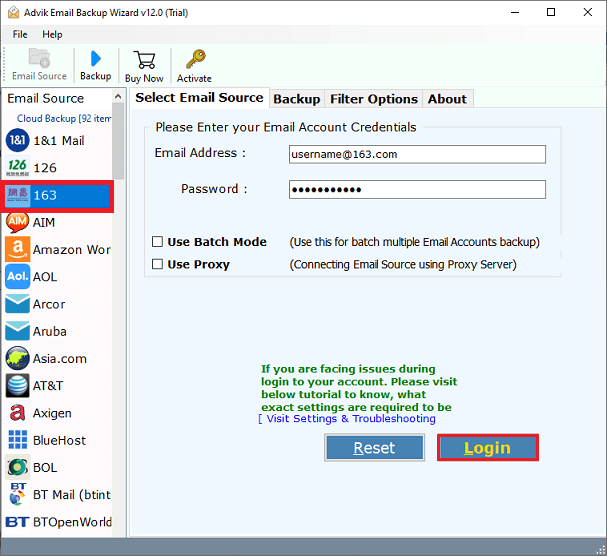Open Visit Settings & Troubleshooting link
Image resolution: width=607 pixels, height=556 pixels.
click(347, 419)
